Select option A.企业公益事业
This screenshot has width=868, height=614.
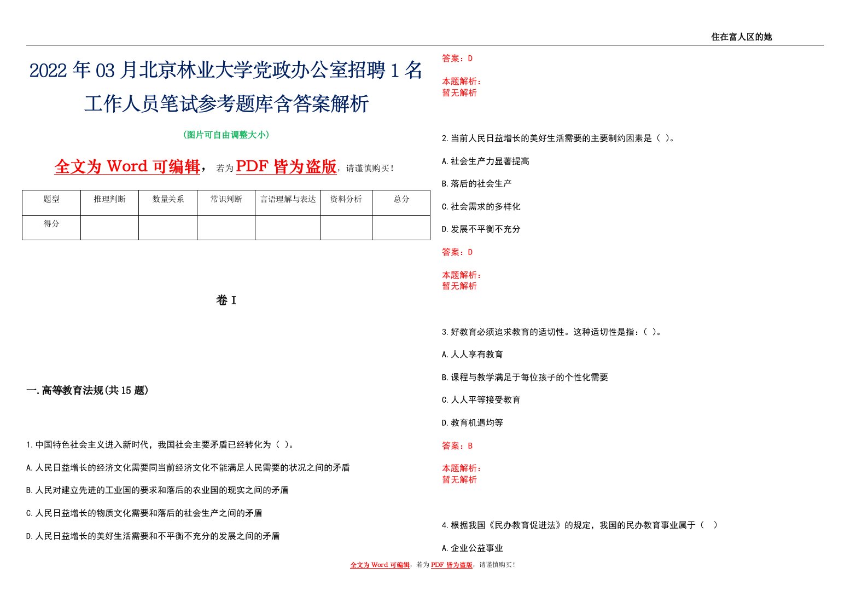pos(473,548)
